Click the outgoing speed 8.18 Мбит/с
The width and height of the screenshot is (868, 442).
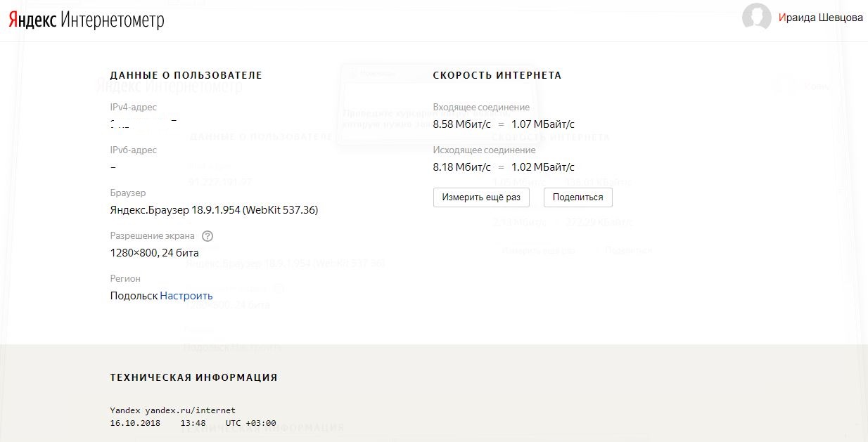(x=461, y=167)
